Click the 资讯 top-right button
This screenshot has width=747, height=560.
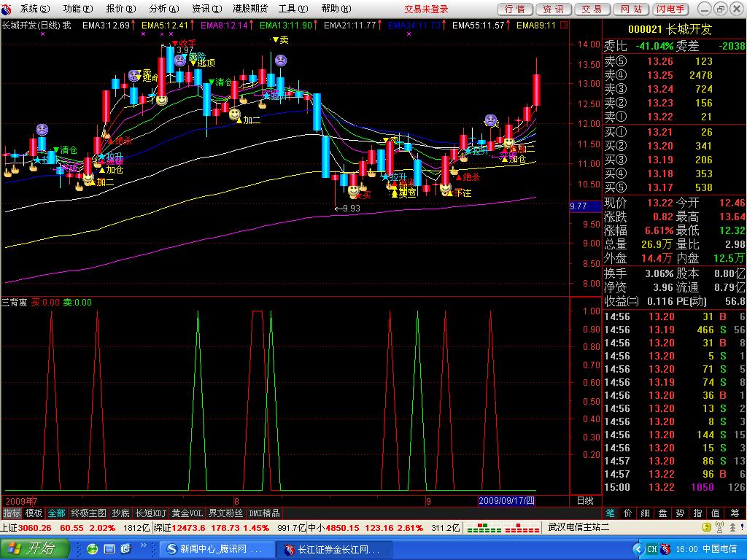point(553,9)
